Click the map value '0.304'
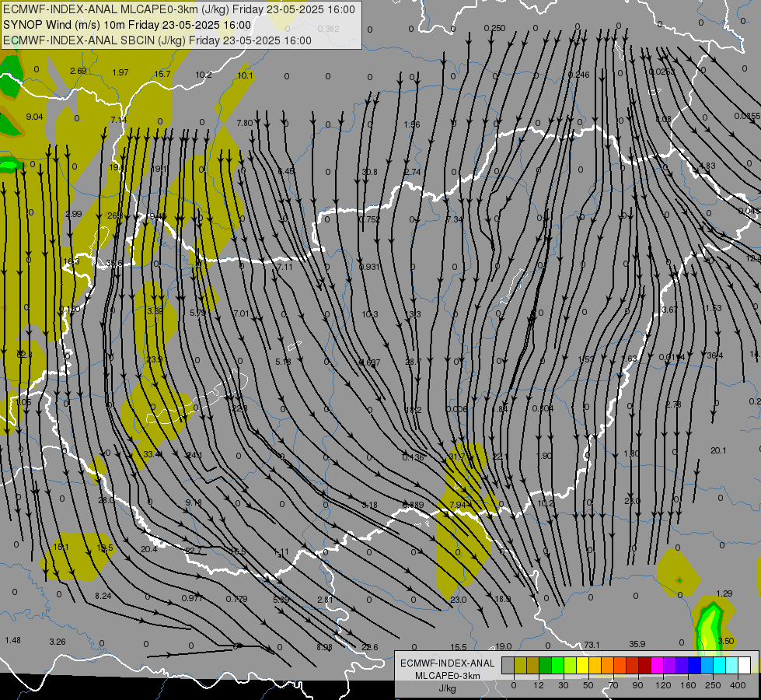The height and width of the screenshot is (700, 761). pyautogui.click(x=543, y=408)
